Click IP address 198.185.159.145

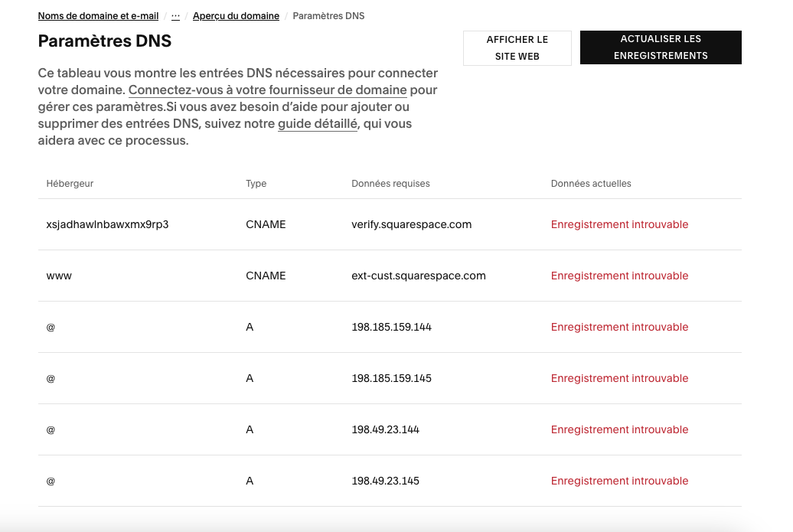click(x=391, y=378)
